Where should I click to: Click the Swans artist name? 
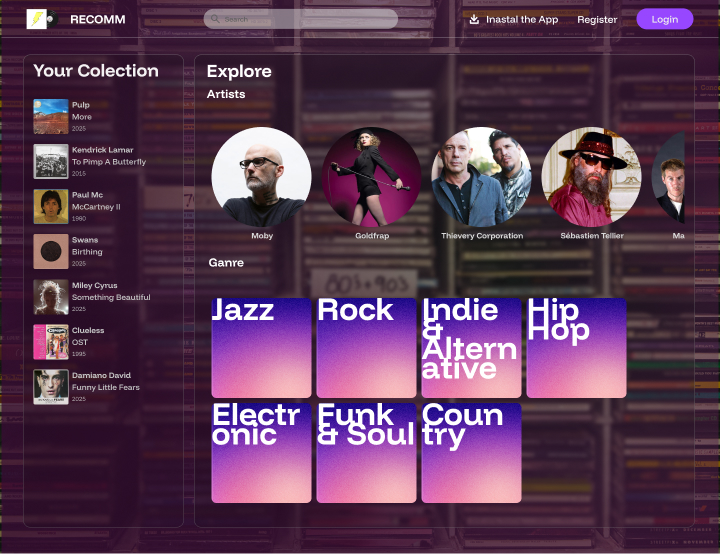click(85, 240)
